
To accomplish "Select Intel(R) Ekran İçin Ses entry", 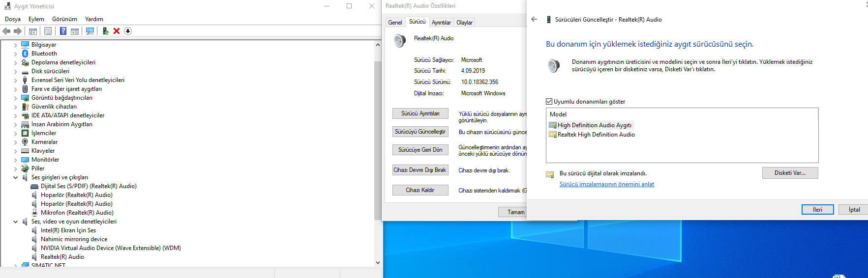I will 68,230.
